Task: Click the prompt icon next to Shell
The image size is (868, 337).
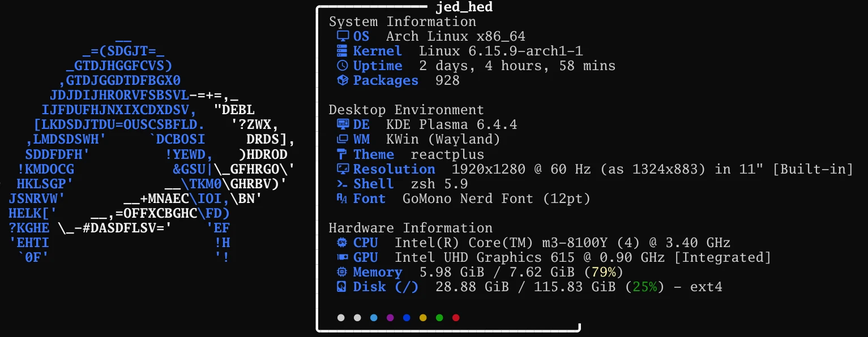Action: [x=342, y=184]
